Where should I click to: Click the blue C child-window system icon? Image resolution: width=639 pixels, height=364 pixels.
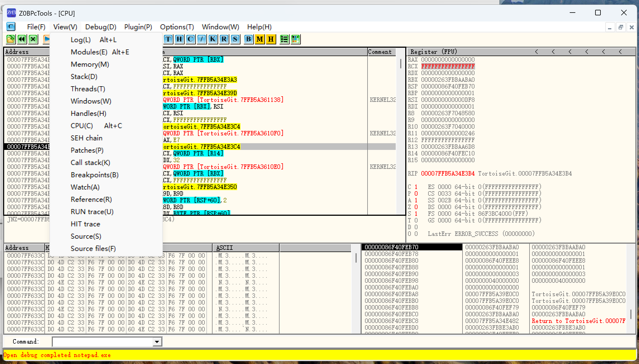11,27
